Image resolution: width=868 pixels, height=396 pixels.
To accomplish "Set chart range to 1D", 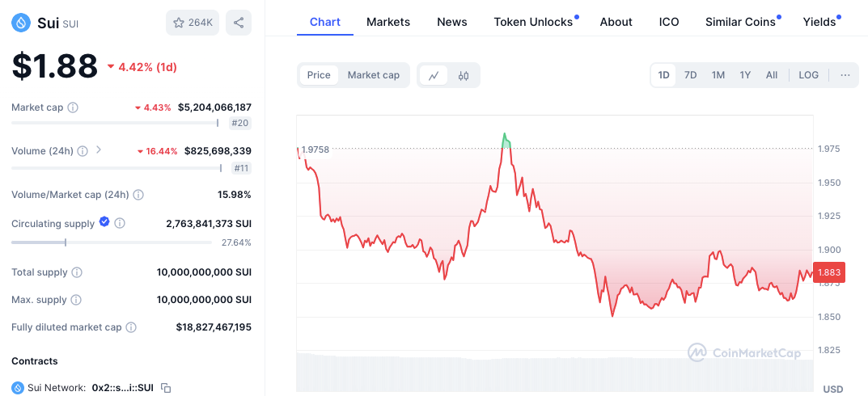I will [663, 75].
